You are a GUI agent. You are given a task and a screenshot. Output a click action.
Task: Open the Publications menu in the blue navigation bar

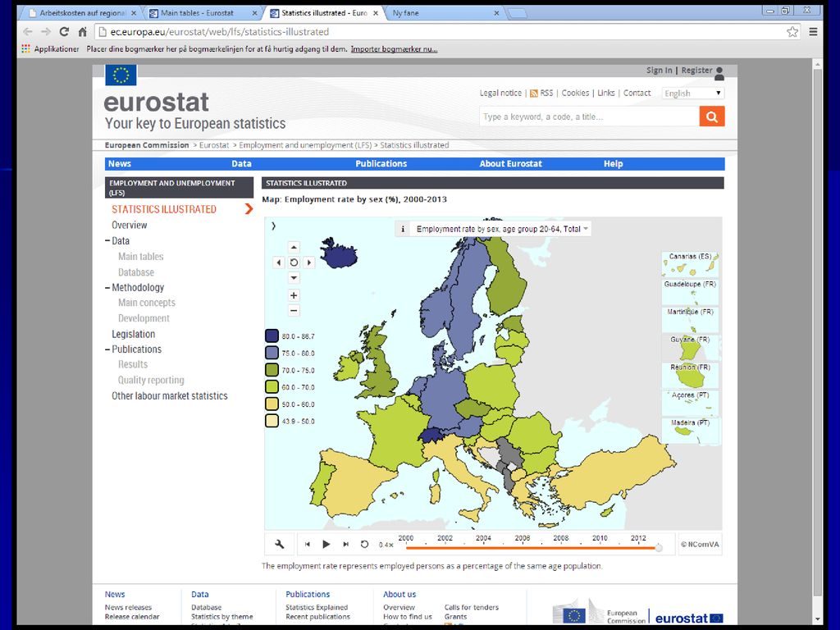click(381, 164)
